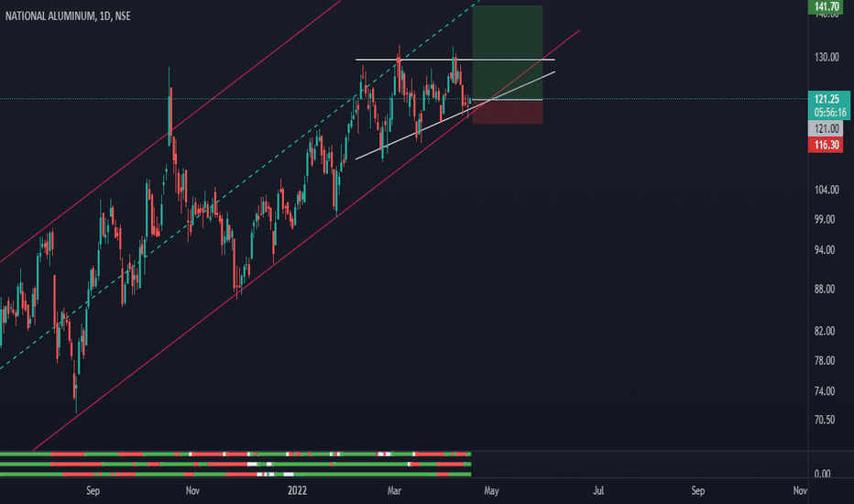Image resolution: width=854 pixels, height=504 pixels.
Task: Click the Nov label at the axis end
Action: (800, 490)
